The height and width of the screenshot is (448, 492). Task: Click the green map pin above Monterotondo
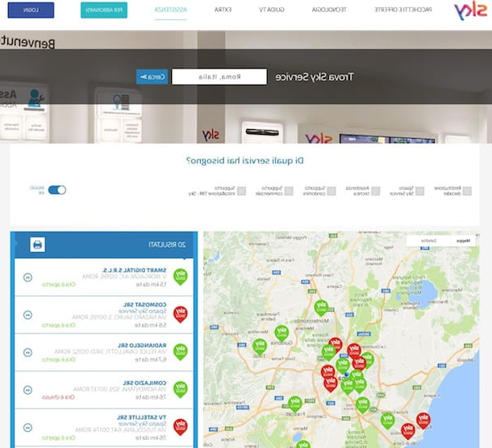321,308
